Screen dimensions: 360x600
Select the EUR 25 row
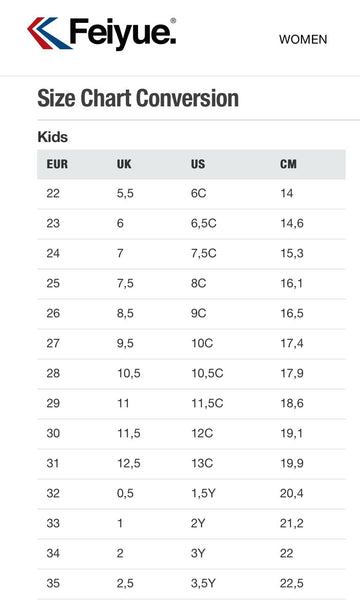coord(191,284)
